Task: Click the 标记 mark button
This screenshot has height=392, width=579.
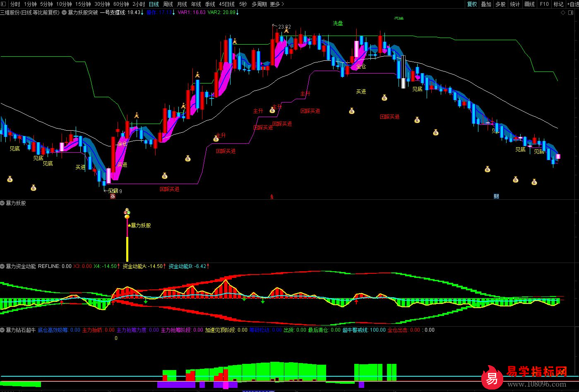Action: pyautogui.click(x=558, y=4)
